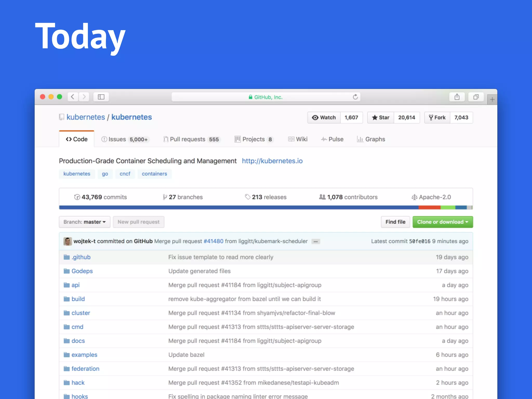Click the page reload icon
This screenshot has height=399, width=532.
355,97
